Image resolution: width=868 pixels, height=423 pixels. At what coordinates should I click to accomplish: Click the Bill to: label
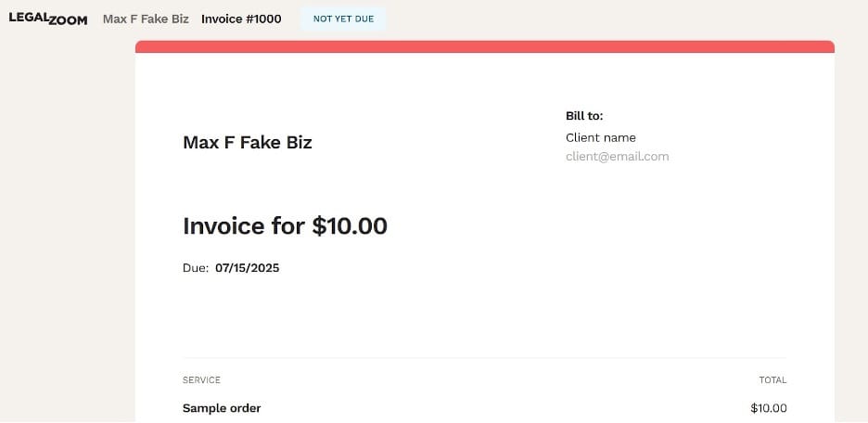click(584, 116)
